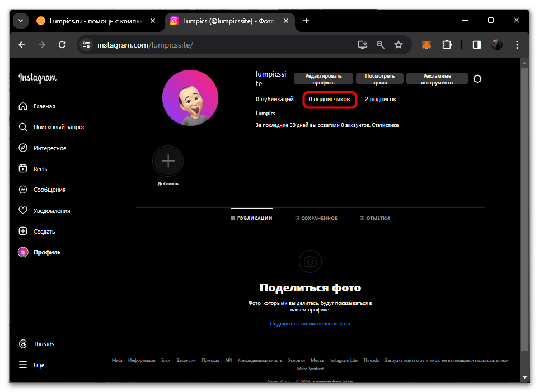Viewport: 539px width, 392px height.
Task: Click Редактировать профиль button
Action: click(324, 79)
